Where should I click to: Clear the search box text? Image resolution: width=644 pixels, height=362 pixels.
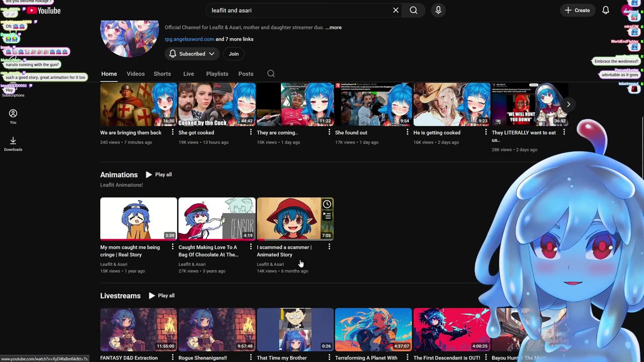[396, 10]
